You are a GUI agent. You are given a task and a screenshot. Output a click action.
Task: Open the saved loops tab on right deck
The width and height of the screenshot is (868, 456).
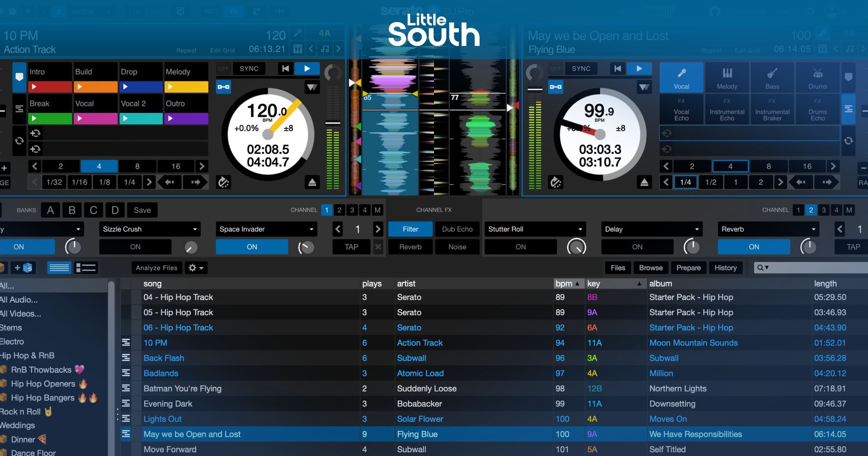(x=849, y=141)
